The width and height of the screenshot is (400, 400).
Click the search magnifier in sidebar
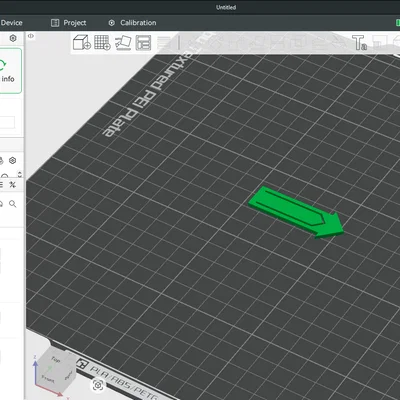pos(13,204)
